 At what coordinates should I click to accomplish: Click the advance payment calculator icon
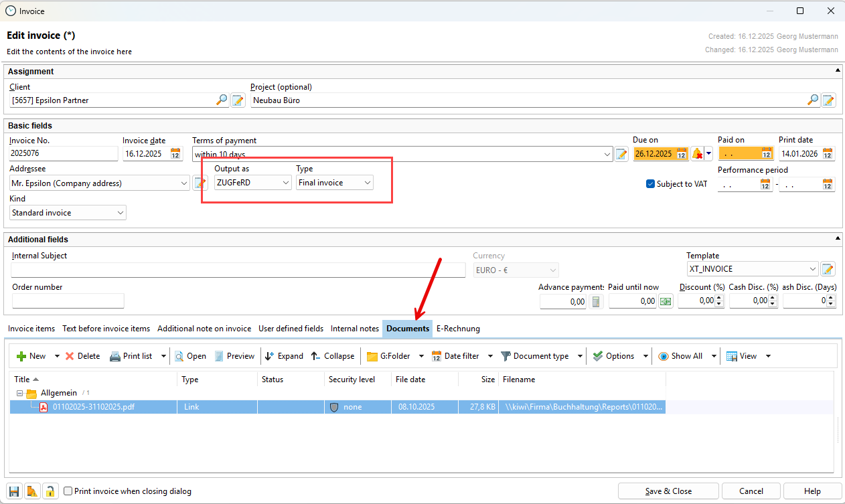[596, 301]
